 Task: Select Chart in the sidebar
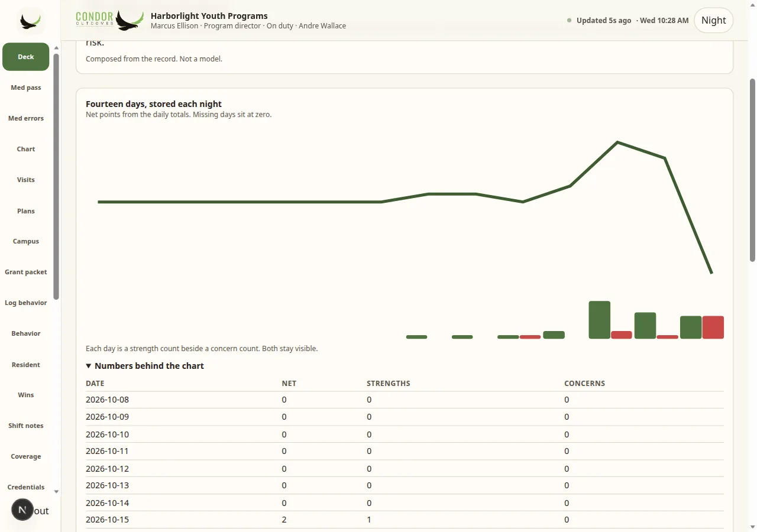(26, 149)
